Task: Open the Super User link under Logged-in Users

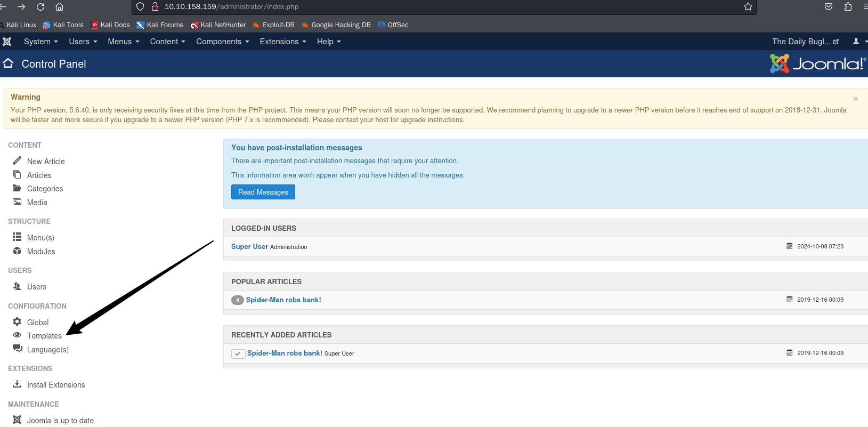Action: (249, 246)
